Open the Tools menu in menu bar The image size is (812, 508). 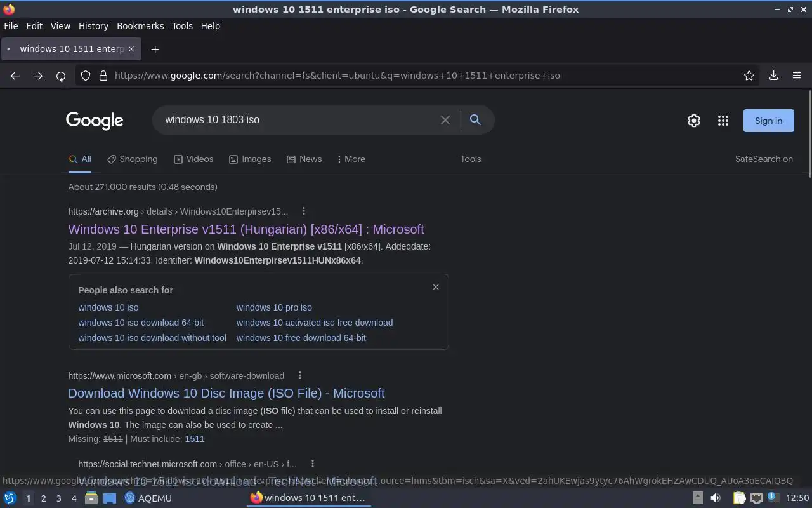(182, 26)
